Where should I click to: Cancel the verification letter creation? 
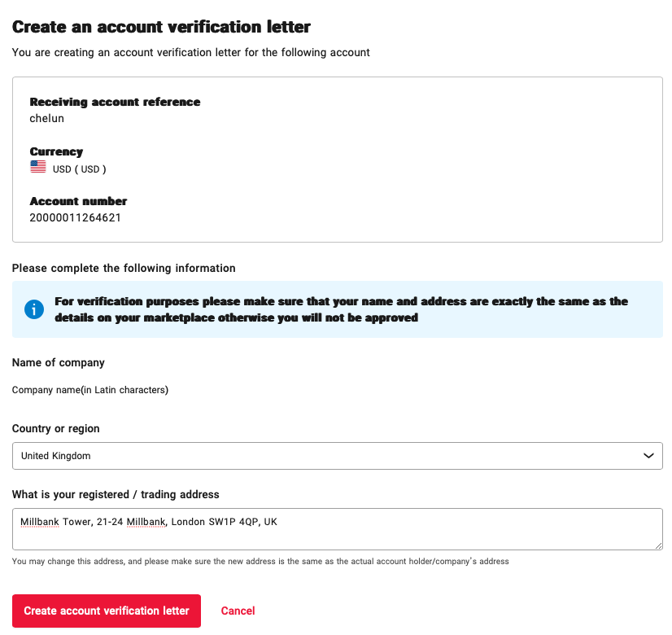[238, 611]
